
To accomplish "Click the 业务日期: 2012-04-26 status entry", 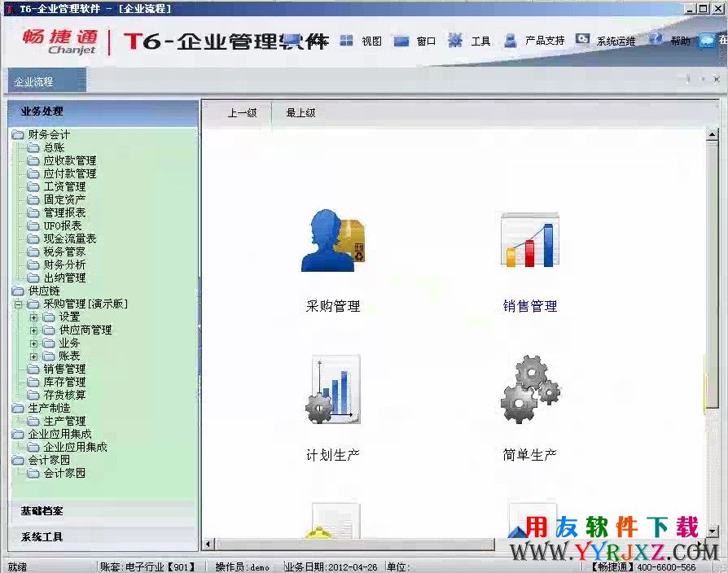I will (x=331, y=567).
